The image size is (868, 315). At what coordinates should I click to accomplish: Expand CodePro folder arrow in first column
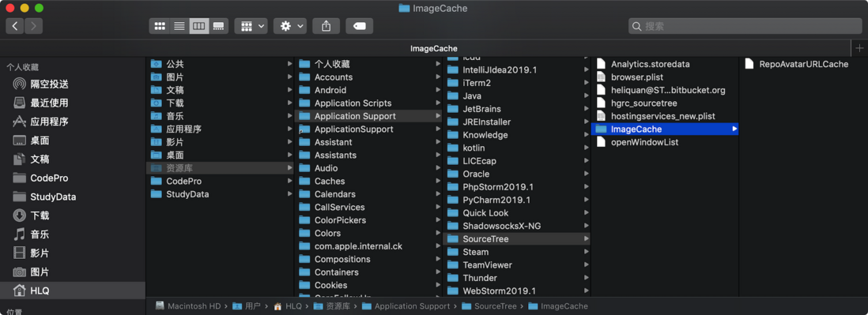[x=289, y=182]
